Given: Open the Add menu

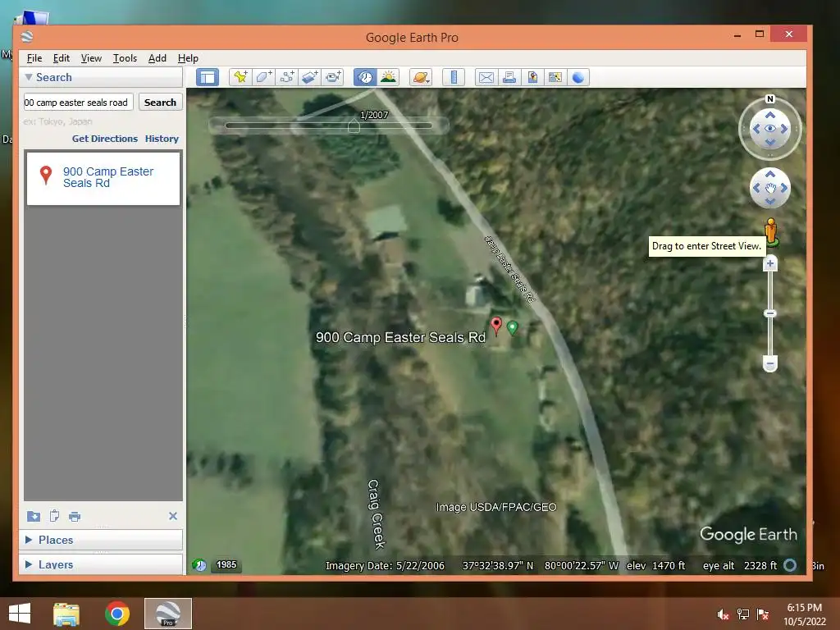Looking at the screenshot, I should click(x=157, y=58).
